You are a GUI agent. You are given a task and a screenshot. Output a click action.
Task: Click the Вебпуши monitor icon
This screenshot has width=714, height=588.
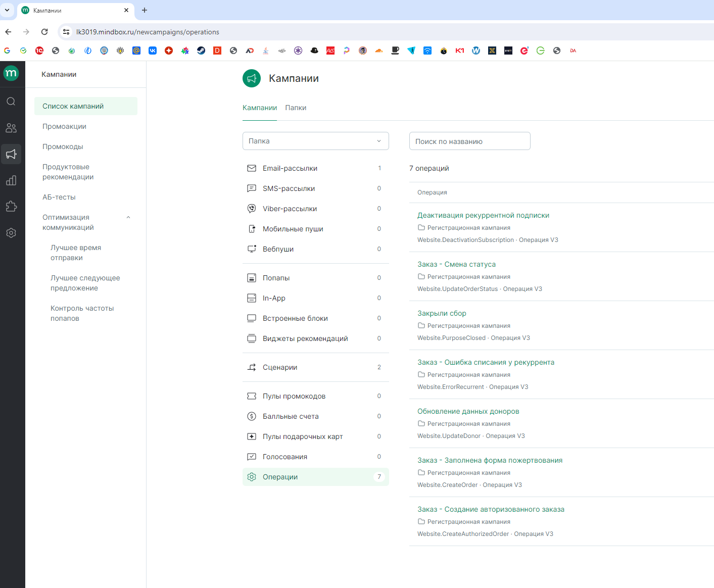[252, 249]
